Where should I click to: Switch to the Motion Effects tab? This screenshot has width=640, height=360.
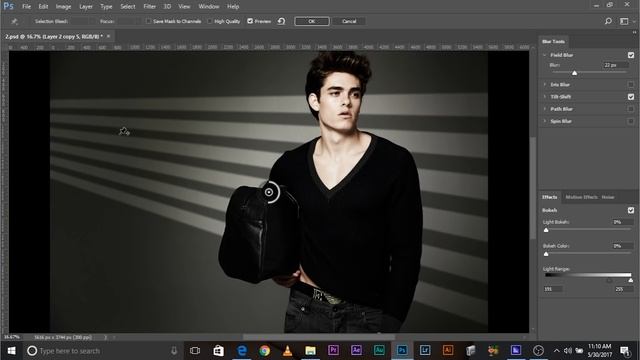pyautogui.click(x=581, y=197)
